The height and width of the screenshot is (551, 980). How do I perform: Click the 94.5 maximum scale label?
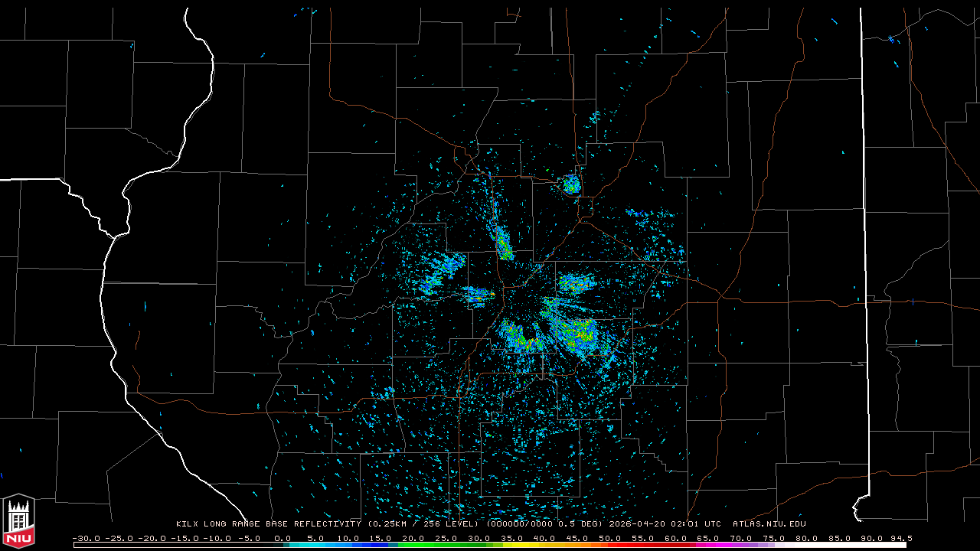[x=900, y=538]
